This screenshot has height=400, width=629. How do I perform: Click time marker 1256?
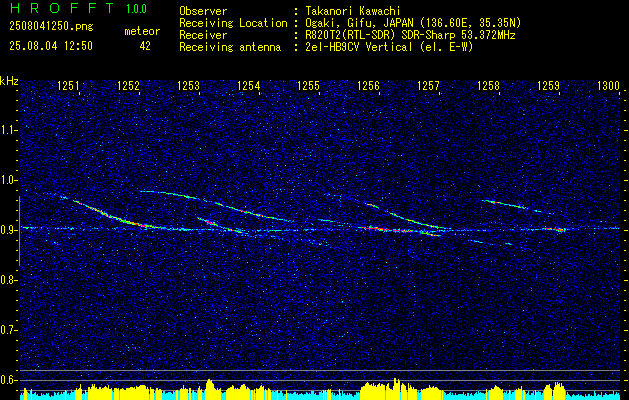(369, 85)
